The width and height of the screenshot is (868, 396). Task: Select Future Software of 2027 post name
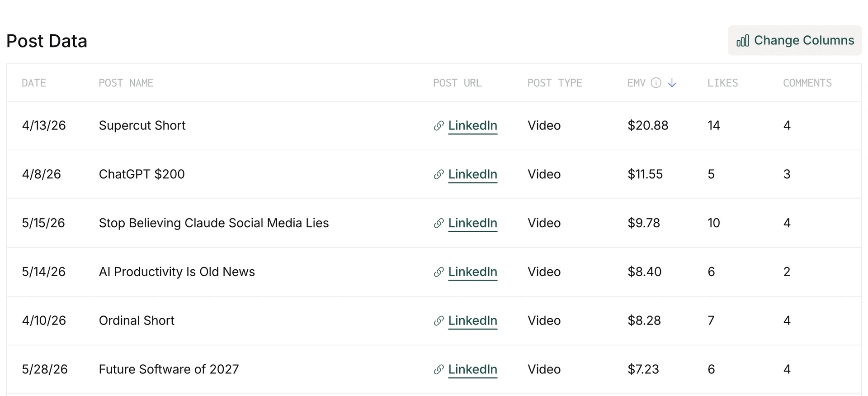click(169, 369)
